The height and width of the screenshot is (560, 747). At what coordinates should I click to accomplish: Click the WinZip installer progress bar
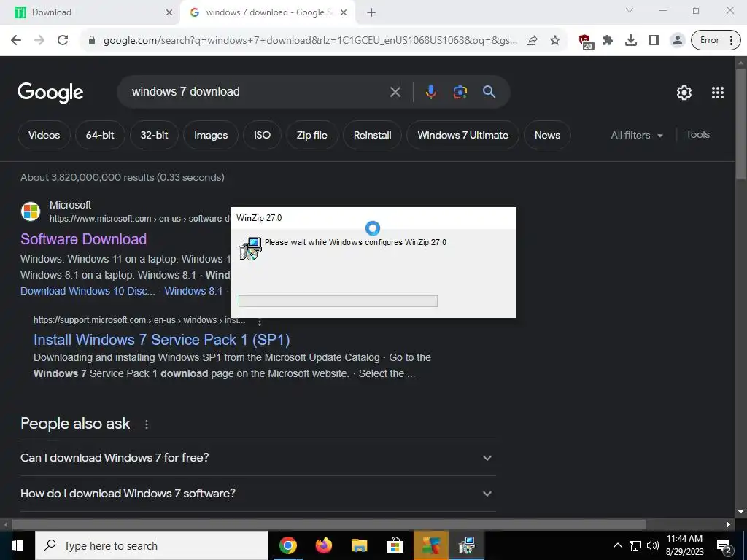pos(338,301)
